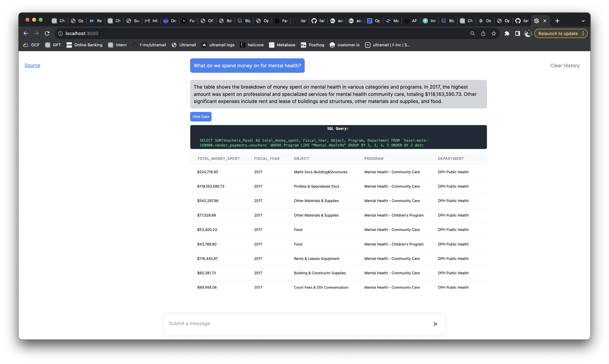609x364 pixels.
Task: Click the share page icon
Action: click(x=483, y=33)
